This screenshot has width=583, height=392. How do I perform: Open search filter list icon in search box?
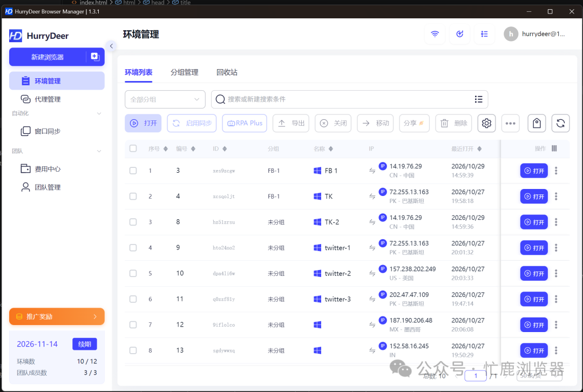478,99
